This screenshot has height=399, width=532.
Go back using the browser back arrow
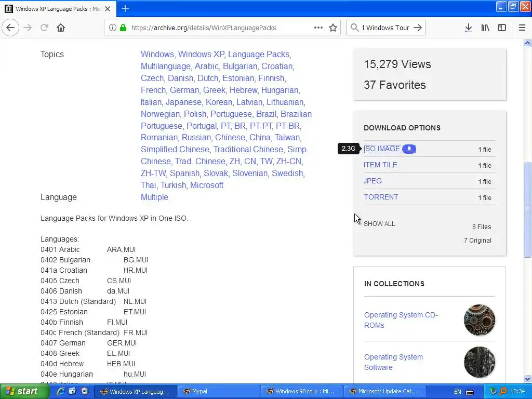[10, 28]
